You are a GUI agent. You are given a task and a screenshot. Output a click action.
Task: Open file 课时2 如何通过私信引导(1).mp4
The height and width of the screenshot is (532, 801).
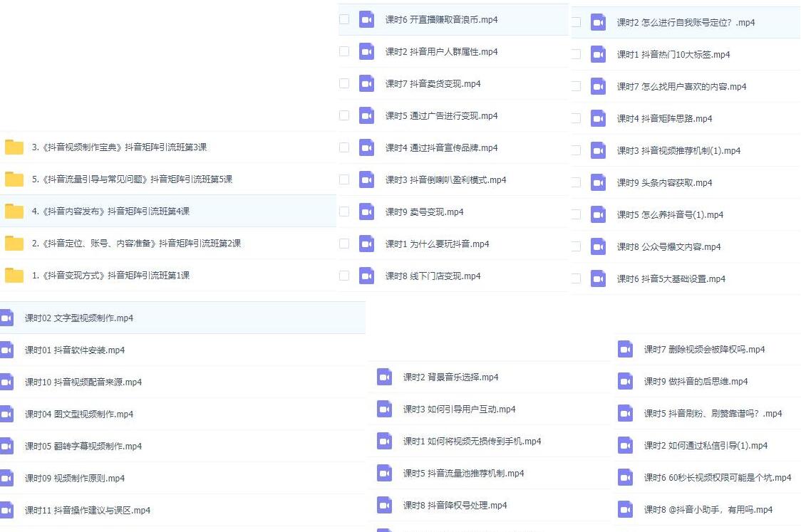pyautogui.click(x=706, y=446)
